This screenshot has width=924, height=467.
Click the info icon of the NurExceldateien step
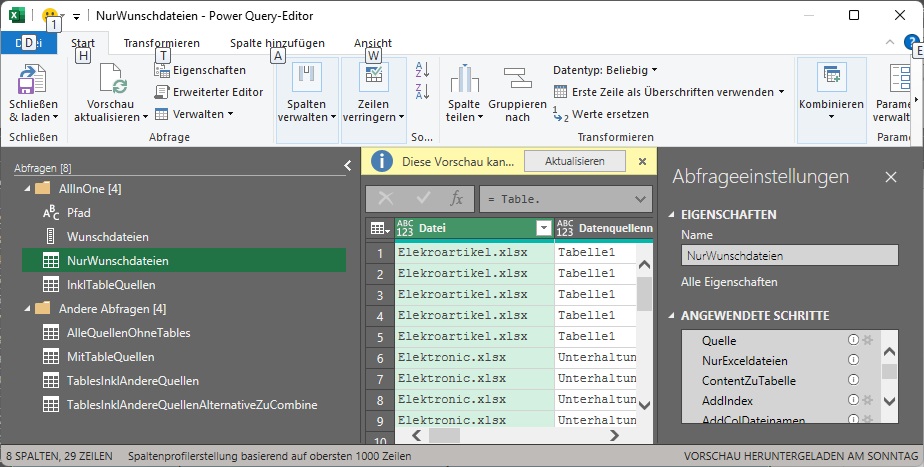tap(853, 360)
